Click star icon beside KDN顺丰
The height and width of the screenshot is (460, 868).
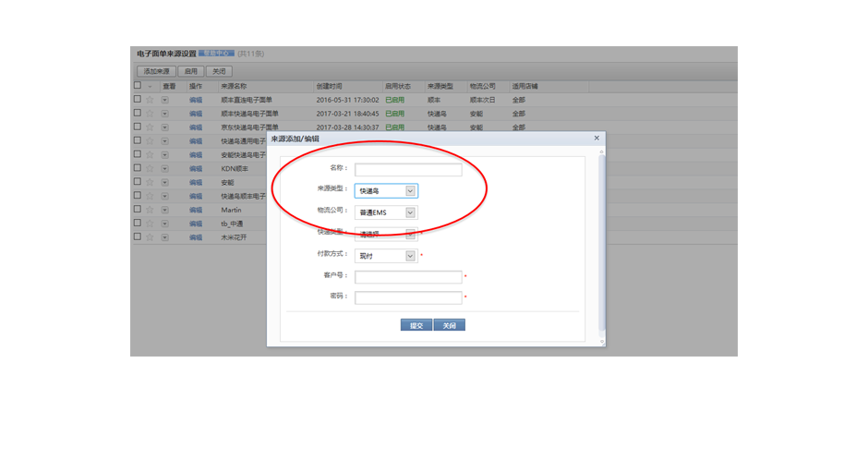coord(150,168)
